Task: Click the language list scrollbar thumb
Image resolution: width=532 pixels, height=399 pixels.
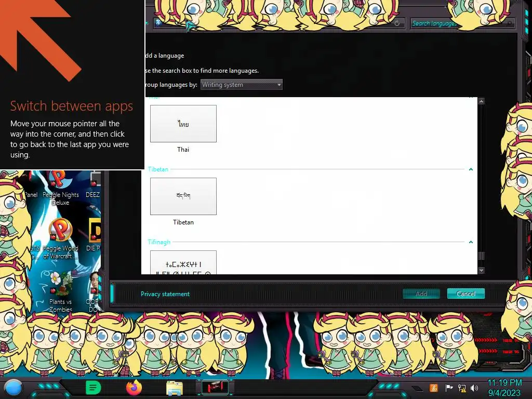Action: [481, 256]
